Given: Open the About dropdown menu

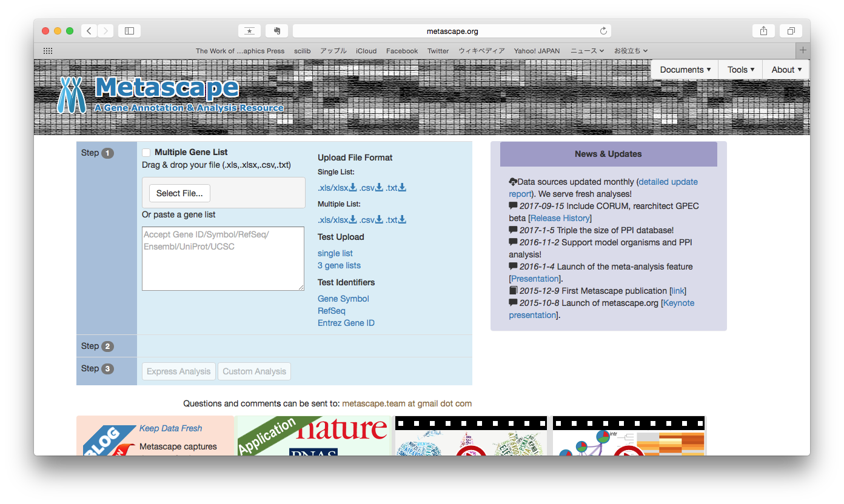Looking at the screenshot, I should [786, 70].
